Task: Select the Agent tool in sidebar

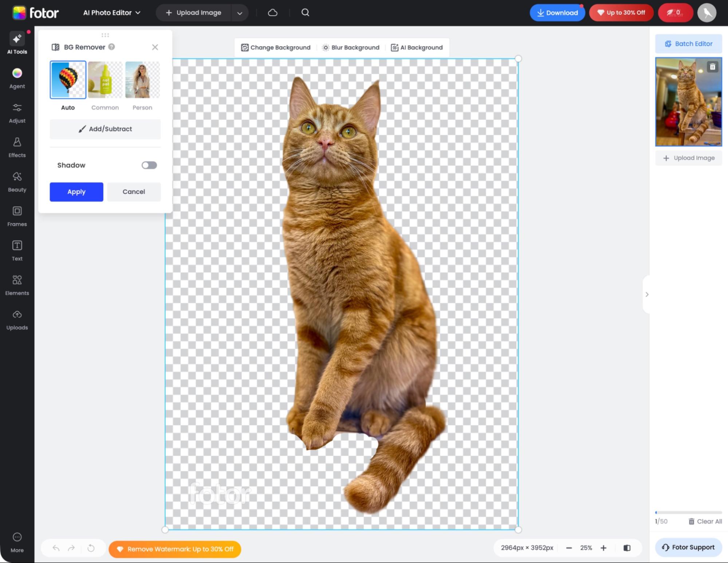Action: (17, 78)
